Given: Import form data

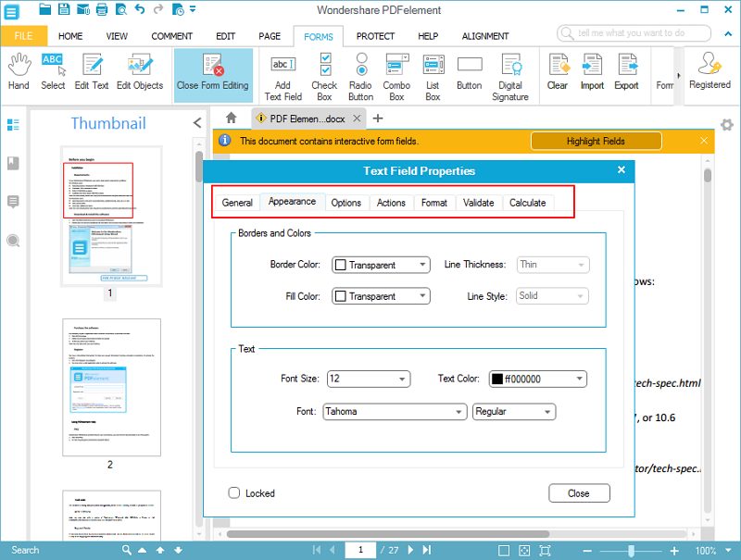Looking at the screenshot, I should pyautogui.click(x=592, y=71).
